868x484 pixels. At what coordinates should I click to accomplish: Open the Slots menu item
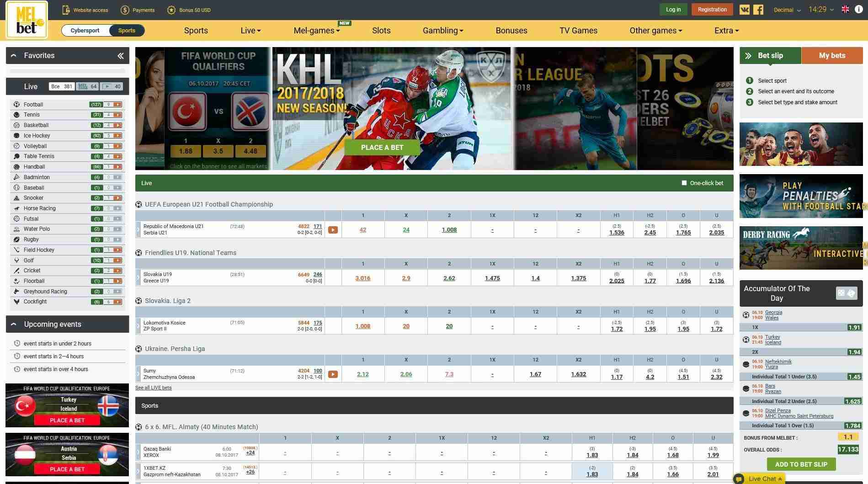point(381,31)
